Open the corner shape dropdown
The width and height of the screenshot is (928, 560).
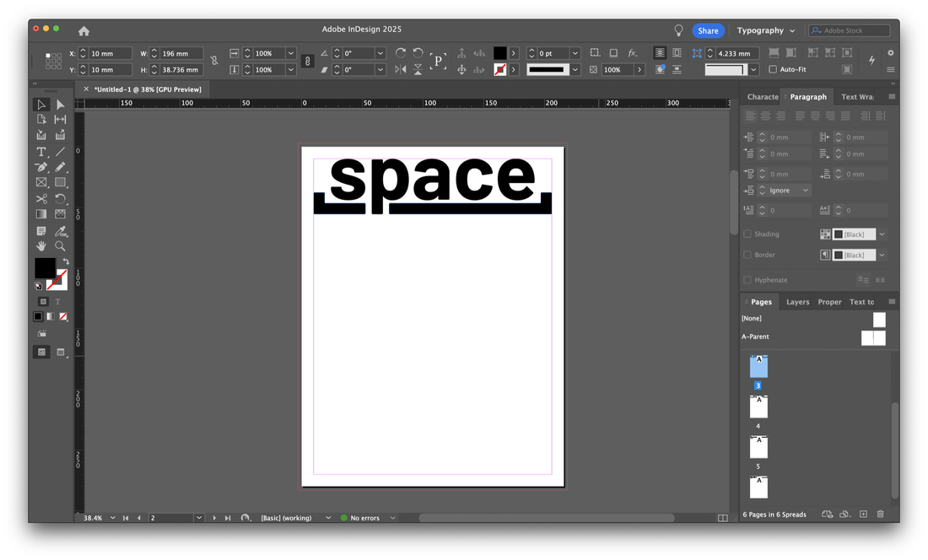coord(753,70)
